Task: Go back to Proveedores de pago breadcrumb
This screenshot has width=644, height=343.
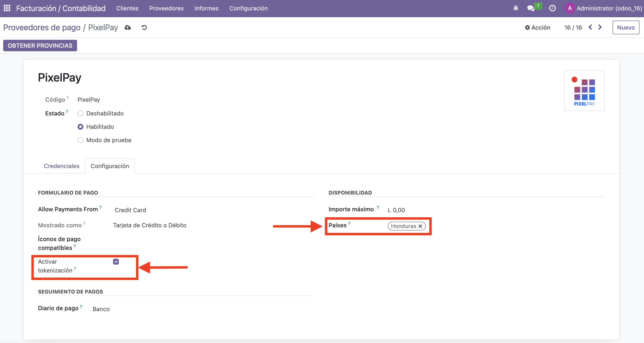Action: tap(42, 28)
